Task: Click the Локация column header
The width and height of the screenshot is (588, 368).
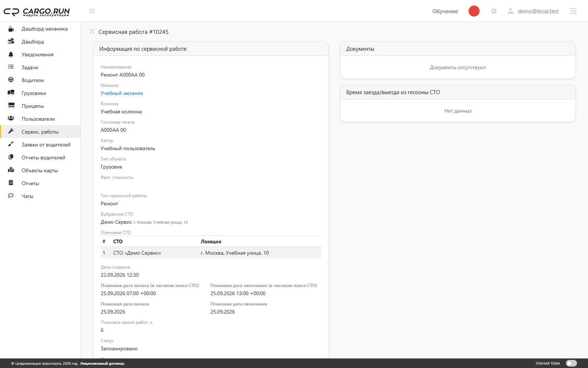Action: click(x=211, y=241)
